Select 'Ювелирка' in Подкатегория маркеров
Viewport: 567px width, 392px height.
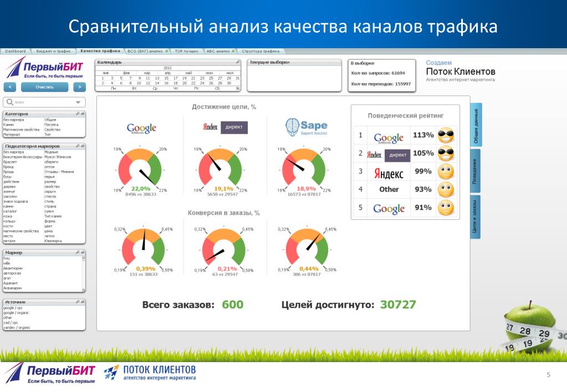tap(53, 241)
